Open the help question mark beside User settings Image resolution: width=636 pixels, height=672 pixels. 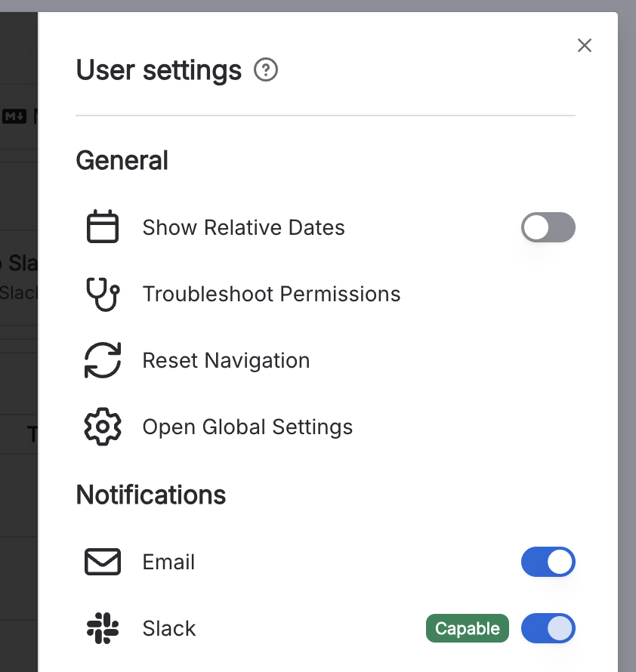pos(265,70)
